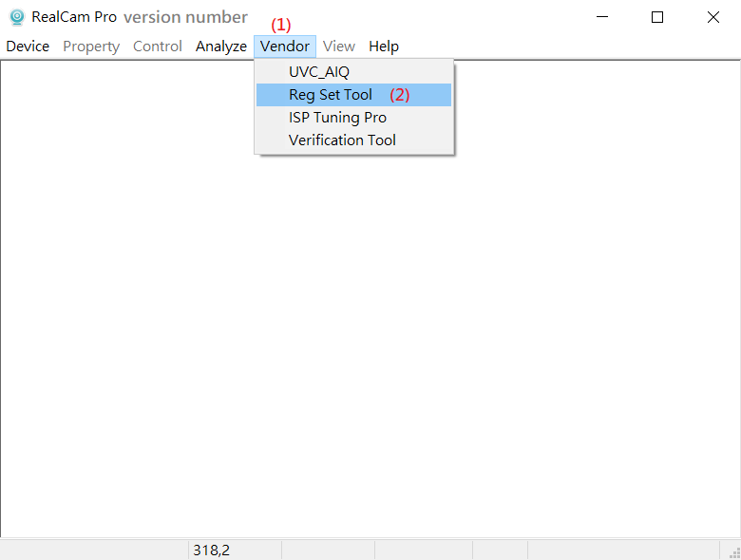Click the RealCam Pro webcam app icon
The image size is (741, 560).
17,17
